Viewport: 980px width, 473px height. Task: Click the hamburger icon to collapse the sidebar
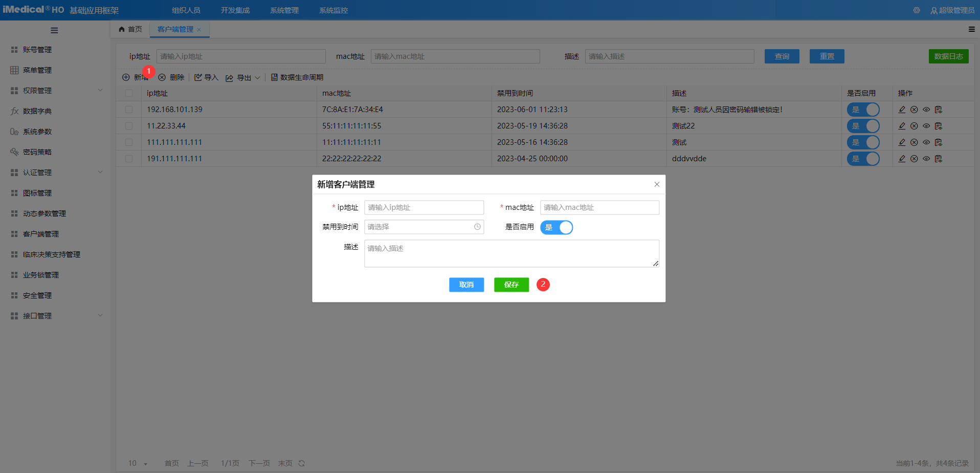(54, 30)
